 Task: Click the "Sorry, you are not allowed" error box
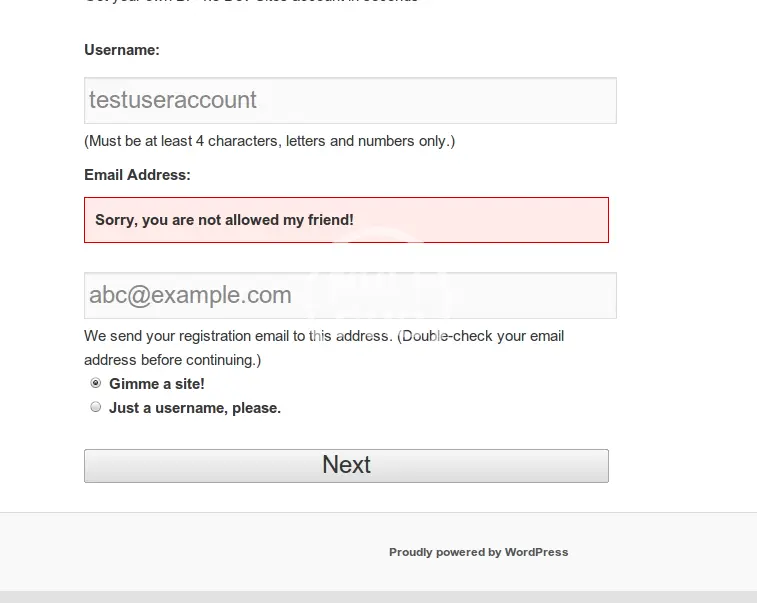(346, 220)
